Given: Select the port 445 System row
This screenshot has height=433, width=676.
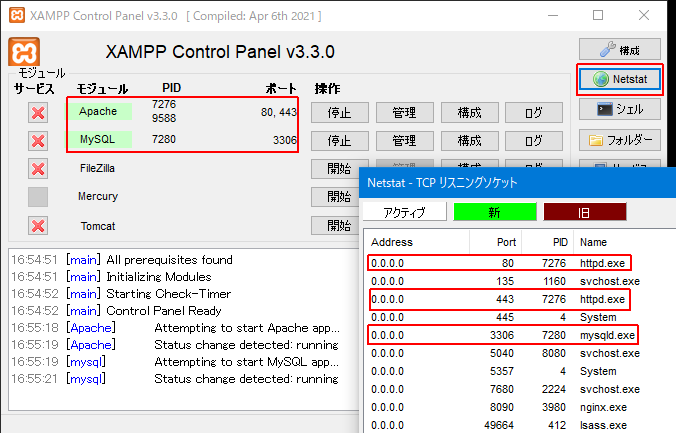Looking at the screenshot, I should (x=520, y=317).
